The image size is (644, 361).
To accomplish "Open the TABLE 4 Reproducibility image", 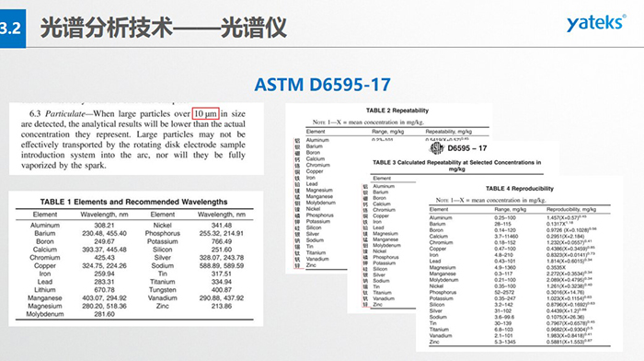I will click(x=519, y=264).
